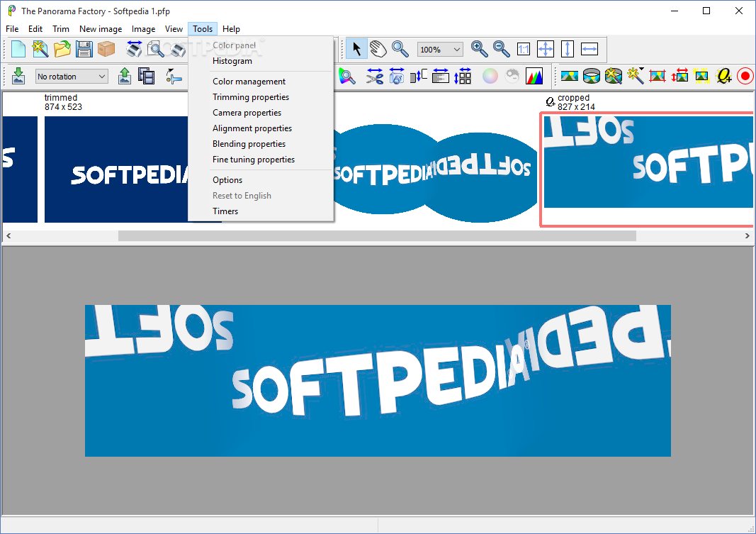Open the Help menu

[x=231, y=29]
